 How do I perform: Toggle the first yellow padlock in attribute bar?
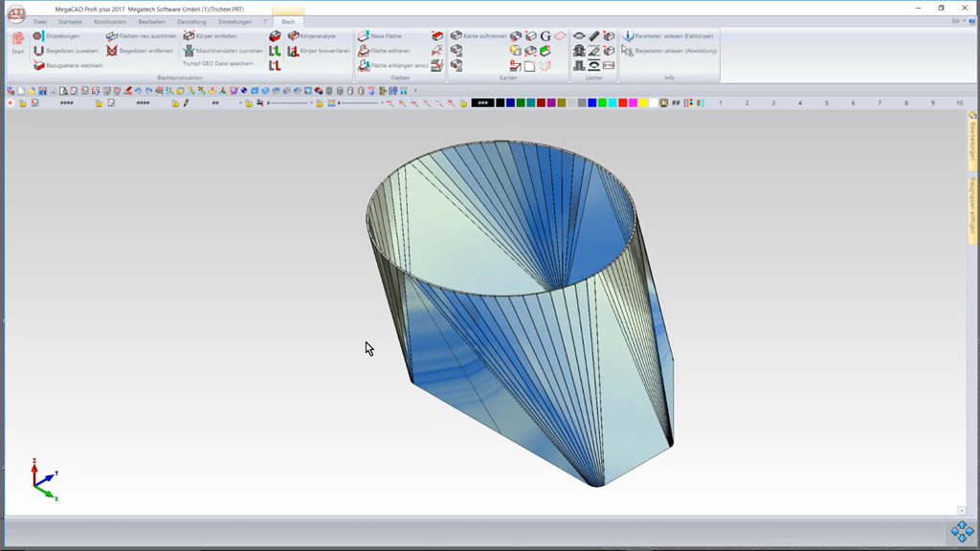pyautogui.click(x=22, y=103)
